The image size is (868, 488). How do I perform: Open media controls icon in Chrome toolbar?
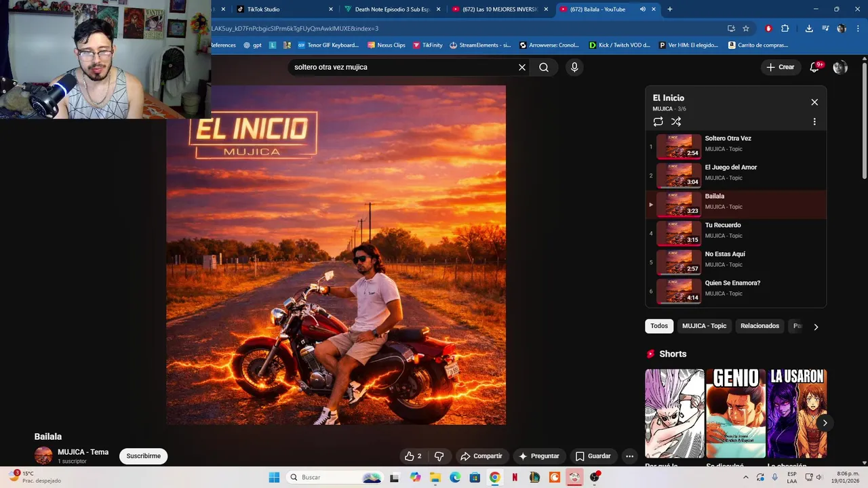[x=825, y=28]
